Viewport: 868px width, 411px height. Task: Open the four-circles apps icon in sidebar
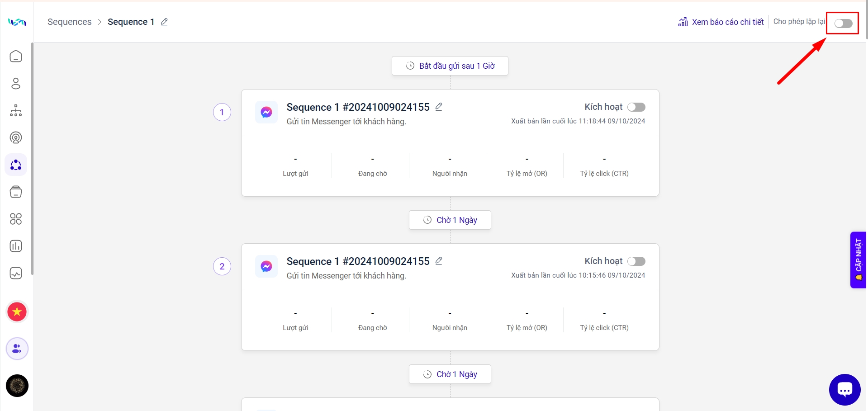pos(16,219)
